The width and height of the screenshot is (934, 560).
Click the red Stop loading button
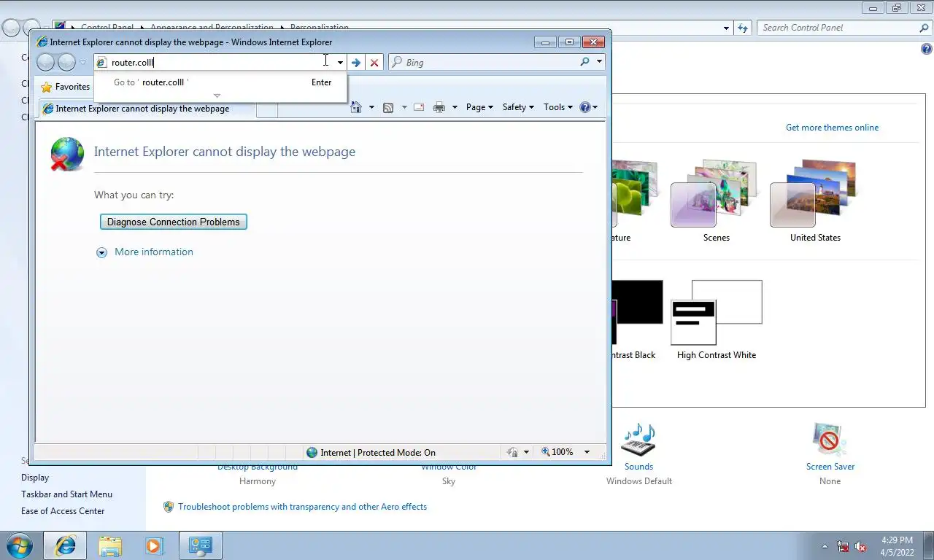point(374,63)
